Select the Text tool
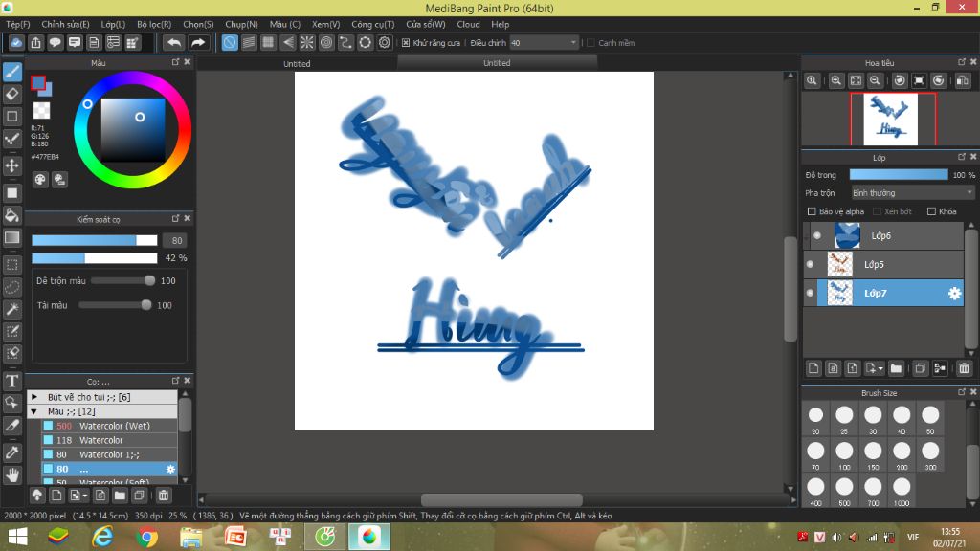 click(12, 381)
